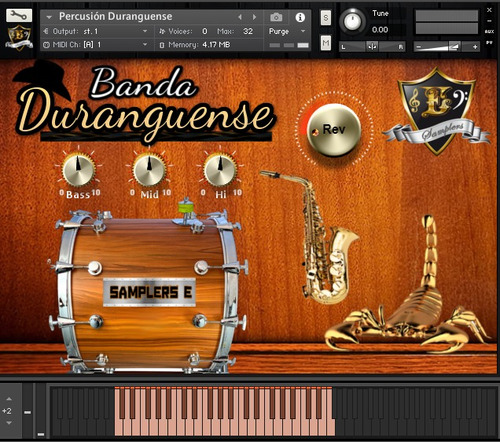Click the Memory 4.17 MB readout
500x442 pixels.
(216, 45)
